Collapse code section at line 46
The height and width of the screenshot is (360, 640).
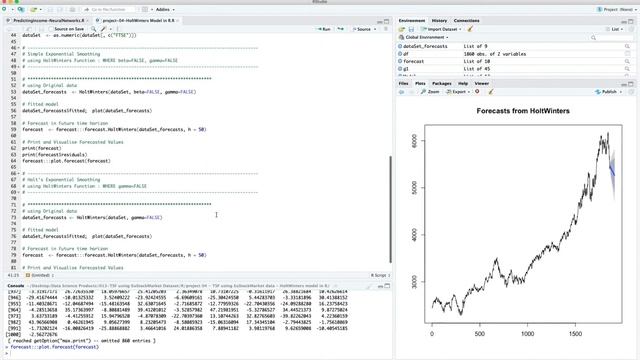18,48
